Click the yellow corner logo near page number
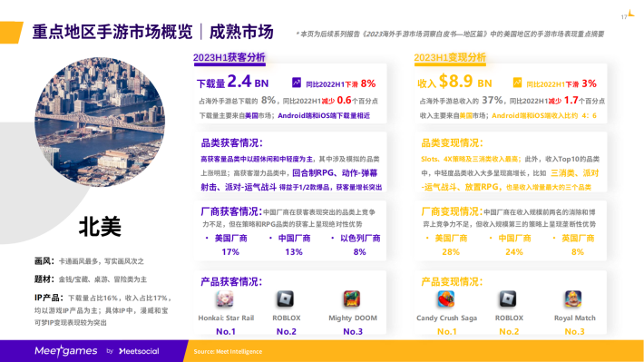 pyautogui.click(x=631, y=14)
